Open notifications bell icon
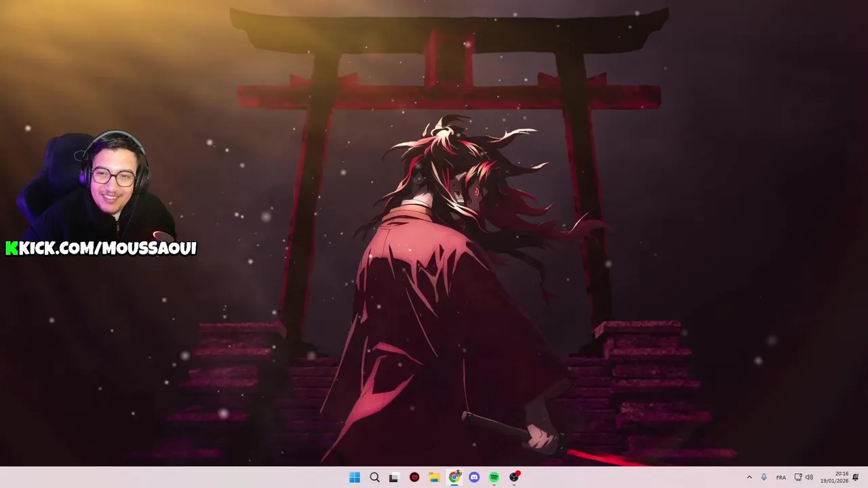The image size is (868, 488). click(856, 477)
